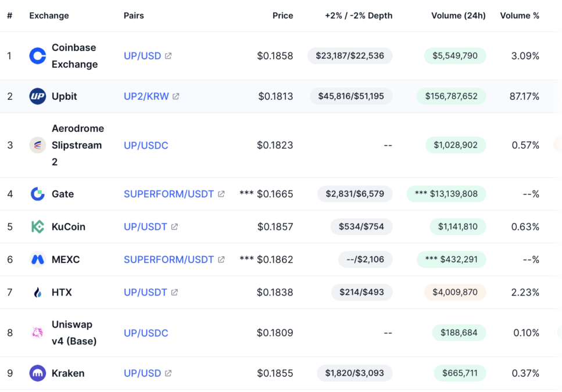Open external link icon beside Coinbase UP/USD
Screen dimensions: 562x392
tap(168, 56)
